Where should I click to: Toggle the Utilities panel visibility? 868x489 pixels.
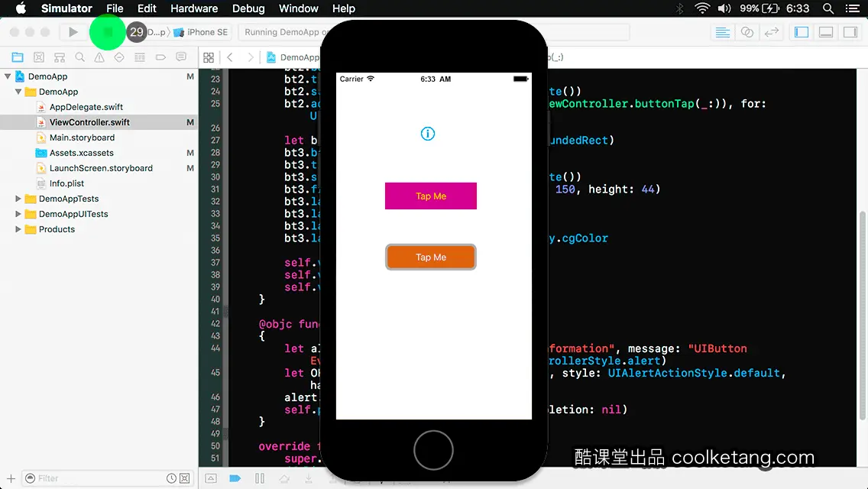pos(850,32)
